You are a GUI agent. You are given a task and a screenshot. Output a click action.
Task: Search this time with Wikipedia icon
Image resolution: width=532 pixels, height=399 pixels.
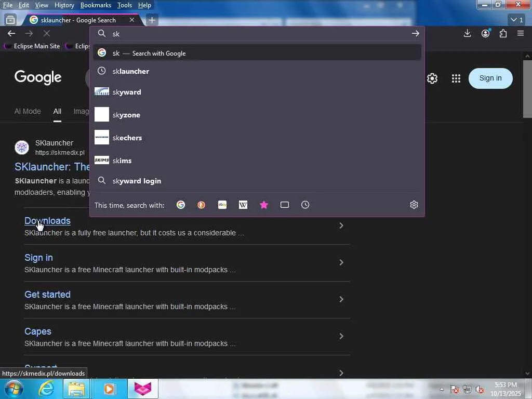tap(243, 205)
